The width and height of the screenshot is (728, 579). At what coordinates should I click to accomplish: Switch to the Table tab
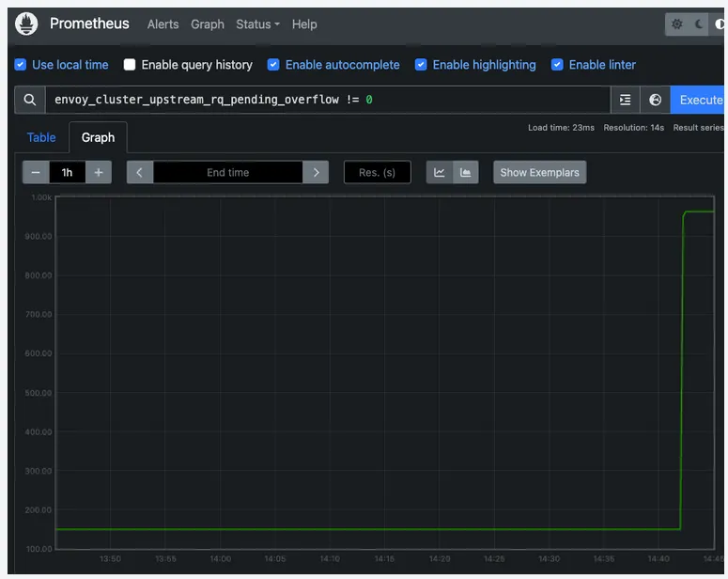41,137
